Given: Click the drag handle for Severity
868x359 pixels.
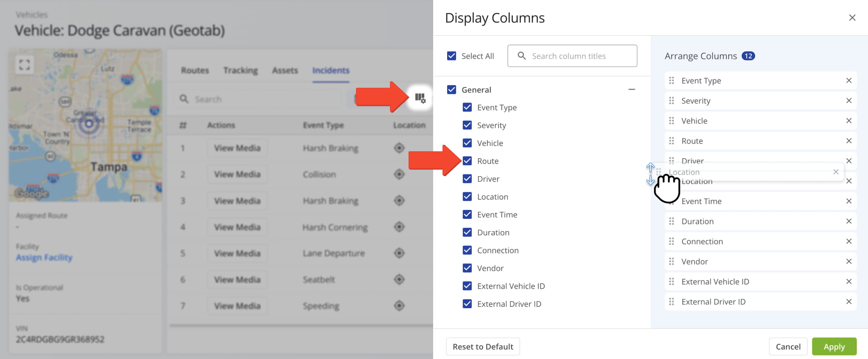Looking at the screenshot, I should tap(671, 101).
